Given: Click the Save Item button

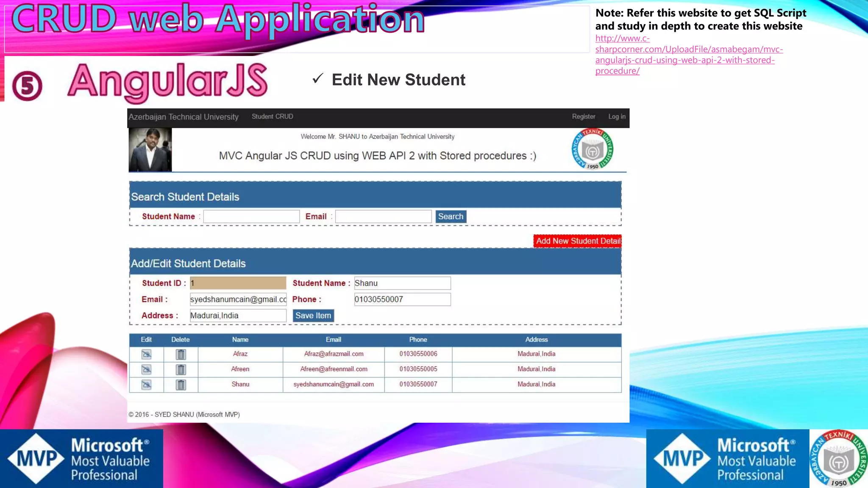Looking at the screenshot, I should [313, 316].
